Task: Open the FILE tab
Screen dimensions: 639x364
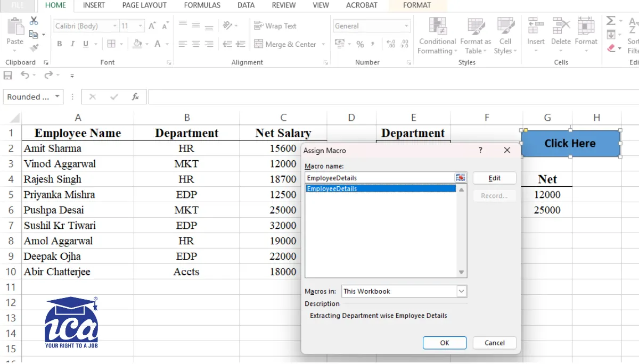Action: pos(18,5)
